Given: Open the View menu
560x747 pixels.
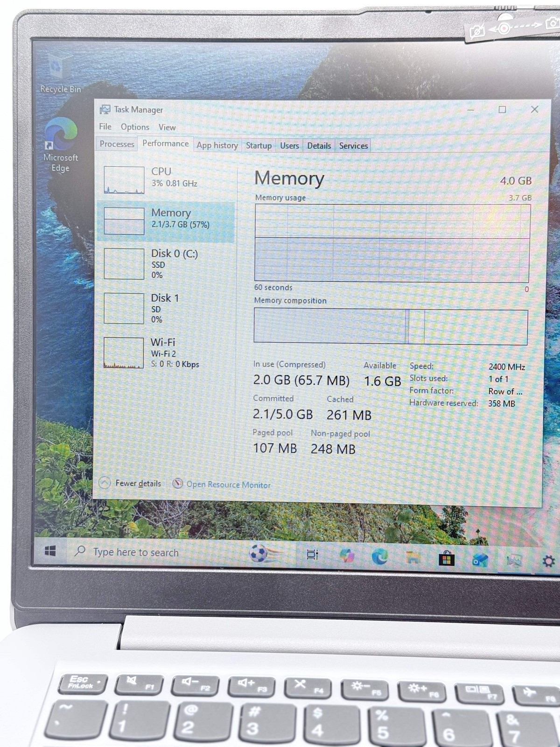Looking at the screenshot, I should (167, 127).
